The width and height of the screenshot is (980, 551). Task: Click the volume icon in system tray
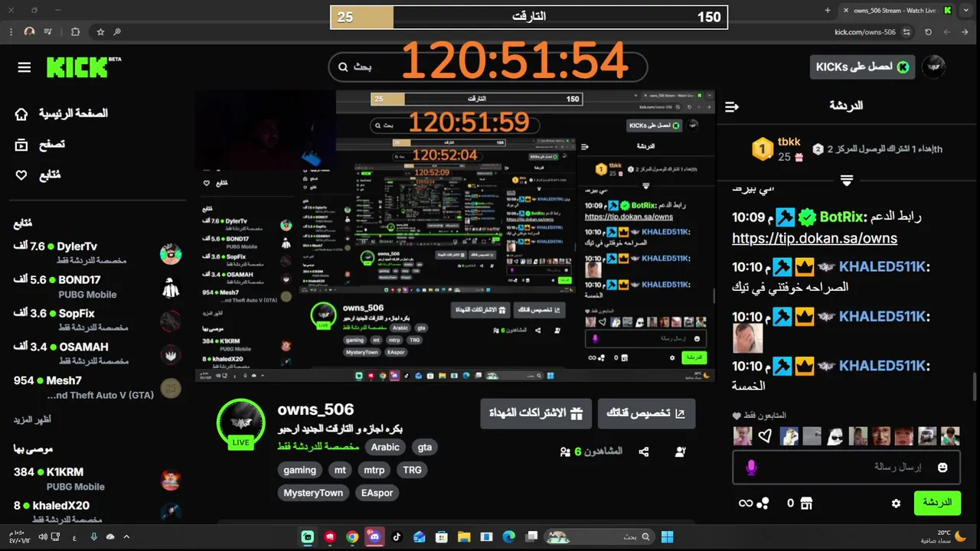[43, 537]
